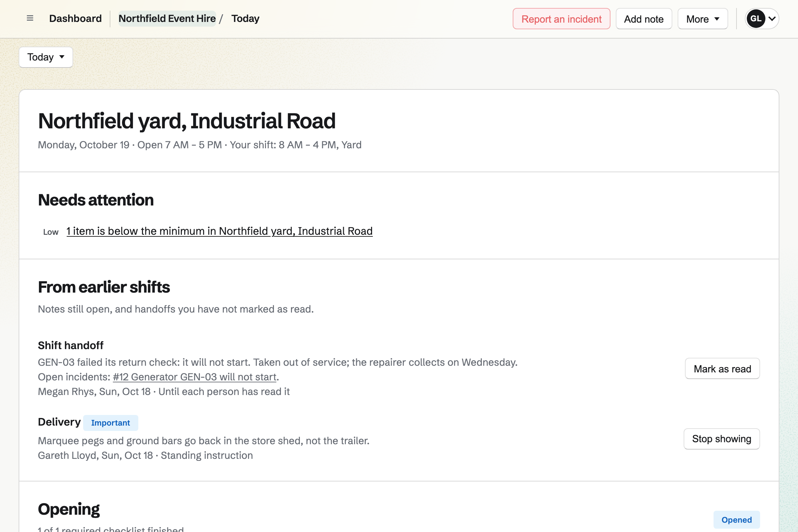798x532 pixels.
Task: Click the Opening section heading
Action: pyautogui.click(x=69, y=509)
